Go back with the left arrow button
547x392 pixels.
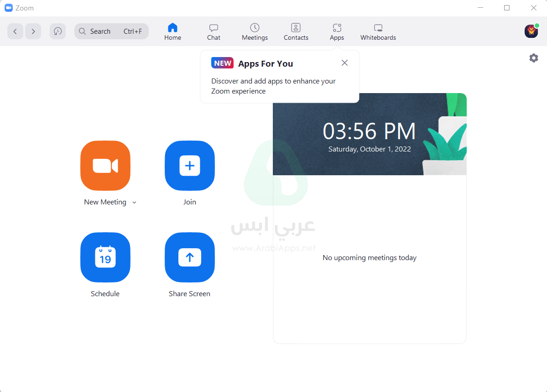click(15, 31)
